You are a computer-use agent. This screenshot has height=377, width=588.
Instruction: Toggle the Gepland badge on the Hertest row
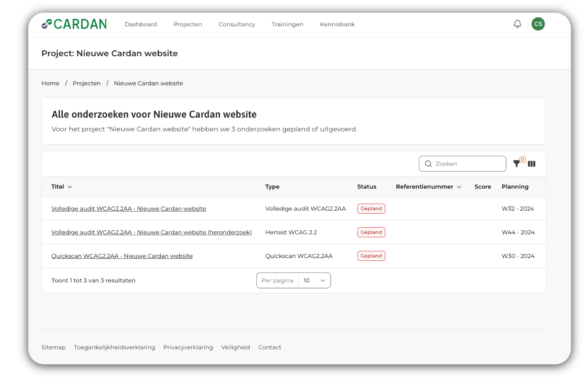(x=371, y=232)
